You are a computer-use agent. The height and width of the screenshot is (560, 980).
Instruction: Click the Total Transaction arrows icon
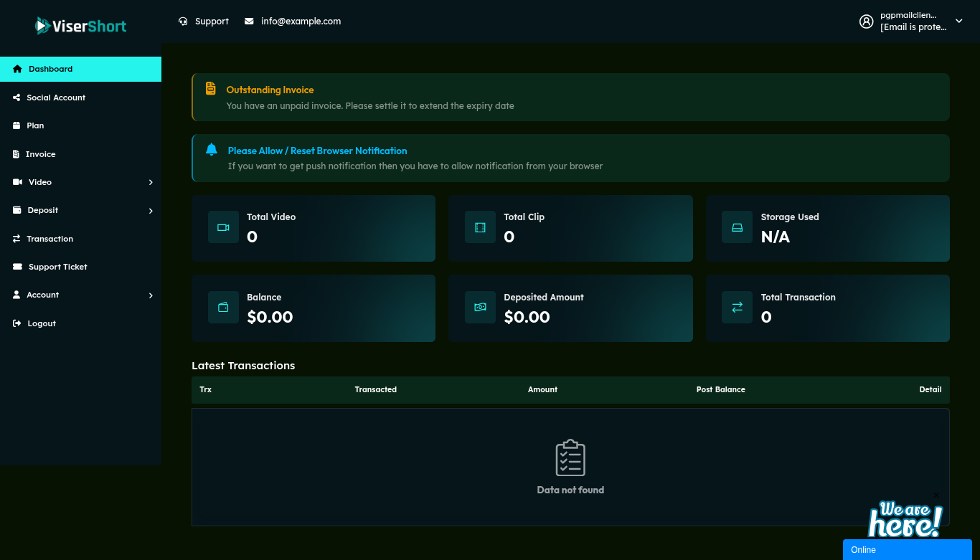click(737, 308)
